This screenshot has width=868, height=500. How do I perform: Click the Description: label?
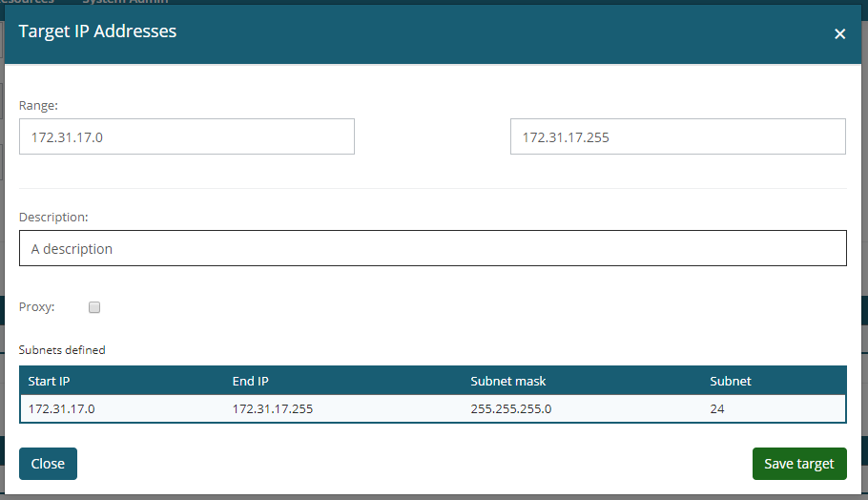(x=53, y=217)
